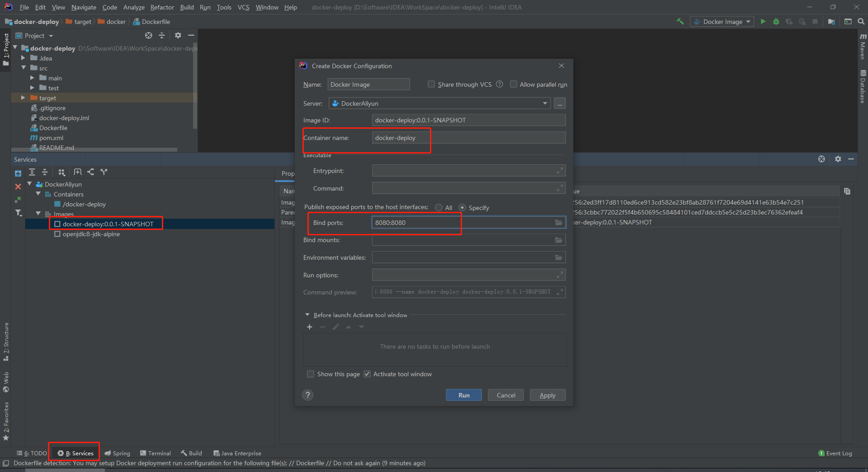This screenshot has width=868, height=472.
Task: Click the locate file target icon in Project panel
Action: pyautogui.click(x=148, y=35)
